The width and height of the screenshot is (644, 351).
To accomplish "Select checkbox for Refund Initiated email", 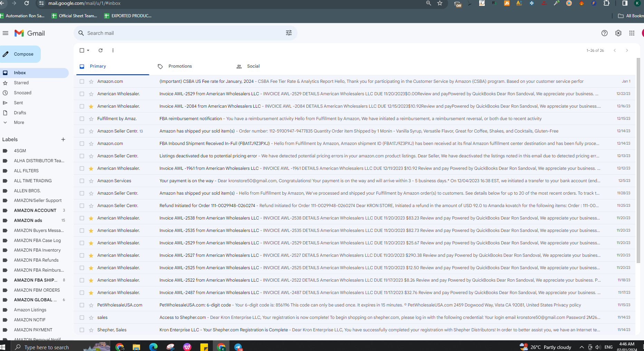I will (x=82, y=206).
